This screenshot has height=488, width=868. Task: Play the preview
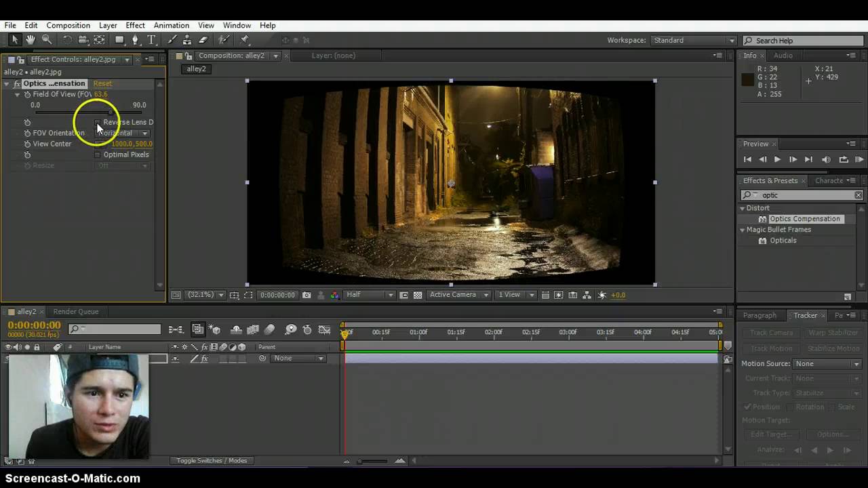point(777,159)
